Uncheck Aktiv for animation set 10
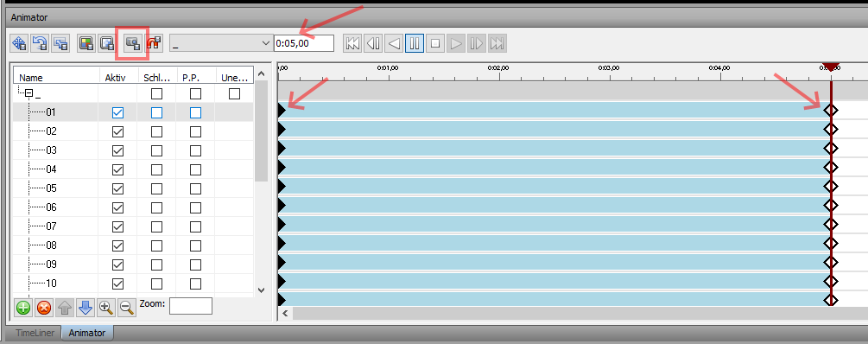 pyautogui.click(x=117, y=283)
